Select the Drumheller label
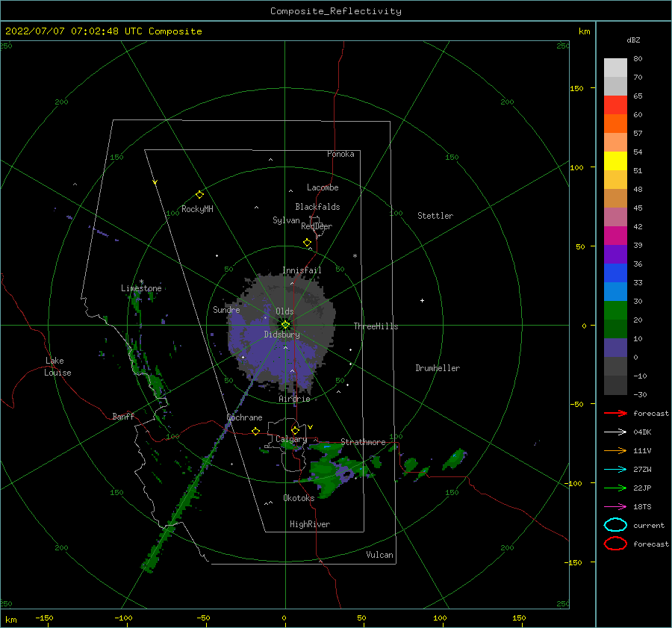This screenshot has height=628, width=672. click(x=438, y=368)
